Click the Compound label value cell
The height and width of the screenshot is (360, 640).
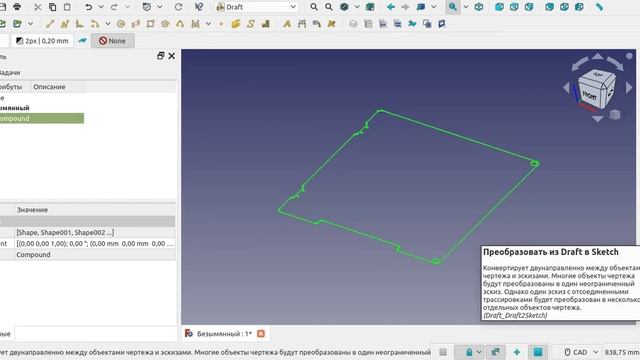pyautogui.click(x=95, y=254)
